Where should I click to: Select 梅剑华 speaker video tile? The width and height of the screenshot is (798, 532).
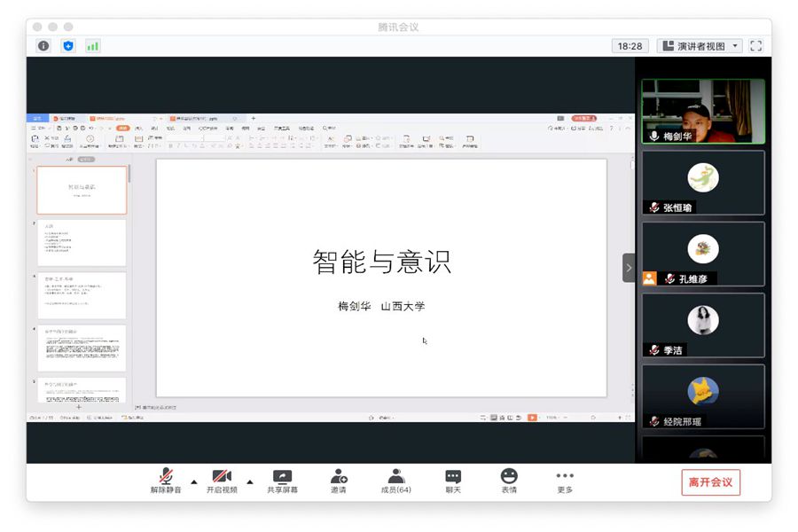(703, 112)
